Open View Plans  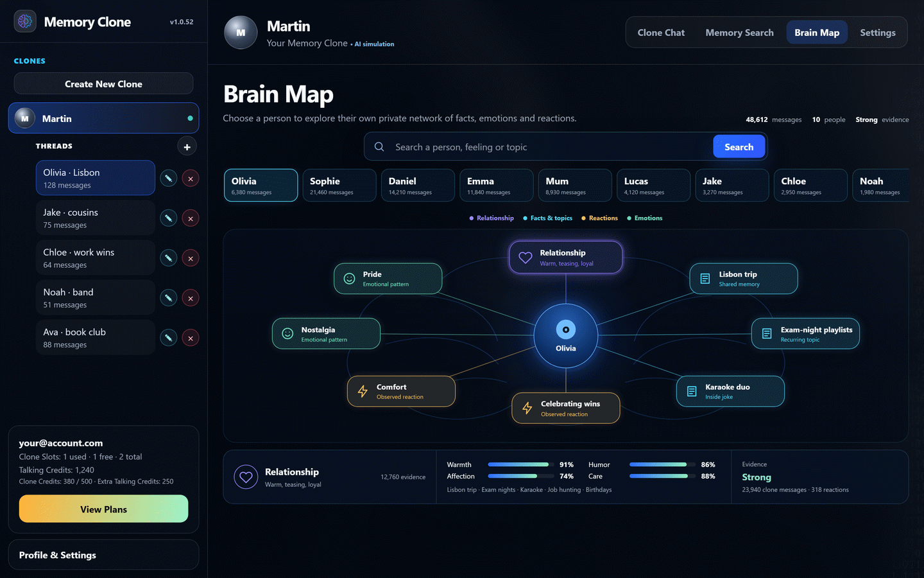pyautogui.click(x=103, y=509)
